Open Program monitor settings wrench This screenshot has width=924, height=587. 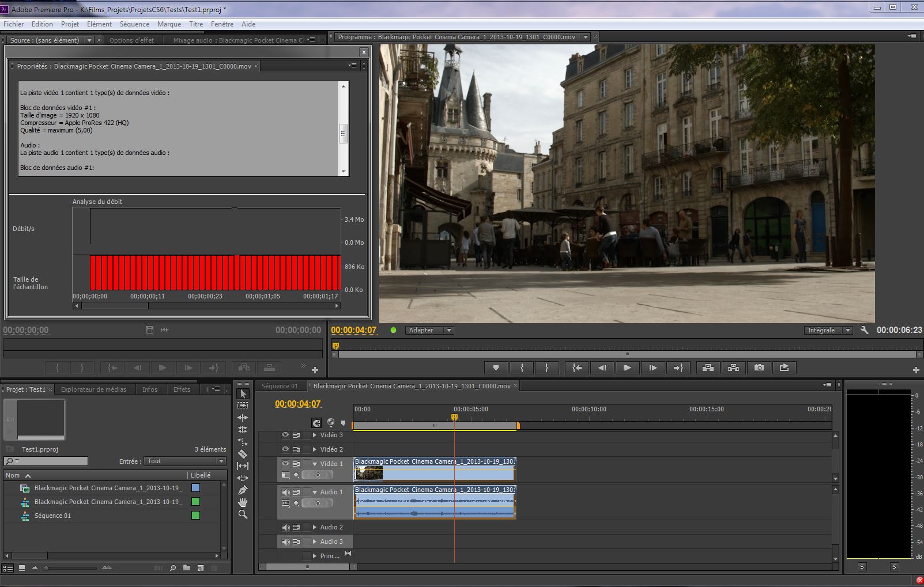(x=865, y=330)
